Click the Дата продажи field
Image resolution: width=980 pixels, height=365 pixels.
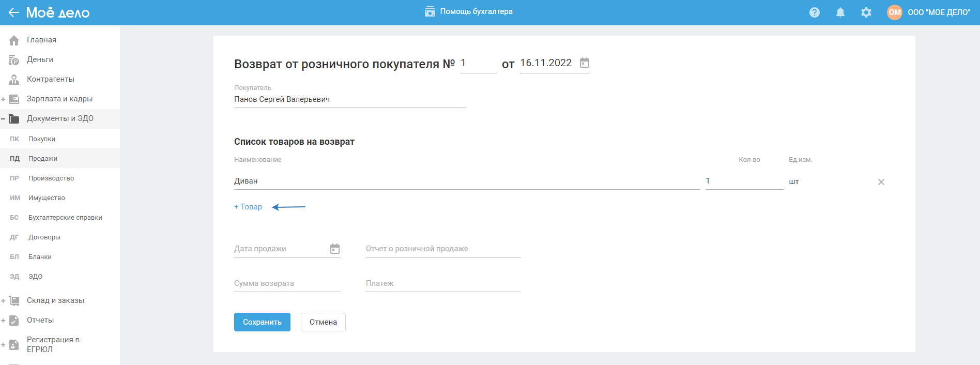click(x=287, y=249)
